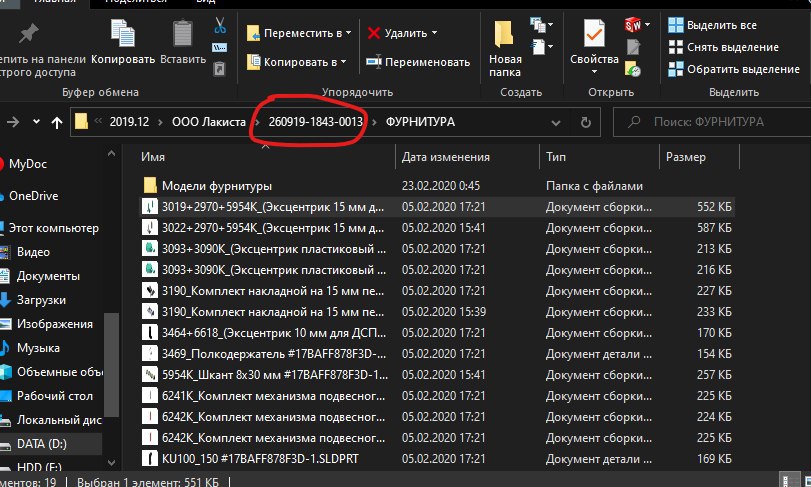Open the Загрузки sidebar item
The image size is (811, 487).
41,300
